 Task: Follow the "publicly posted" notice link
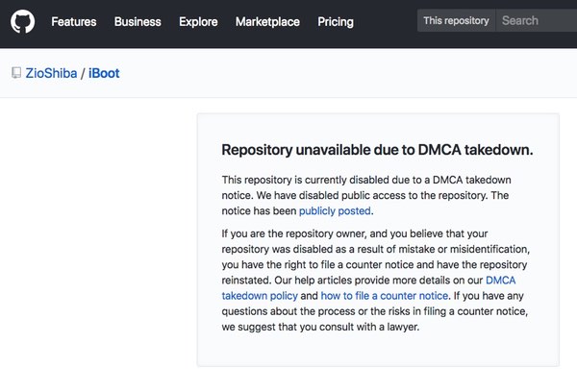pos(335,210)
